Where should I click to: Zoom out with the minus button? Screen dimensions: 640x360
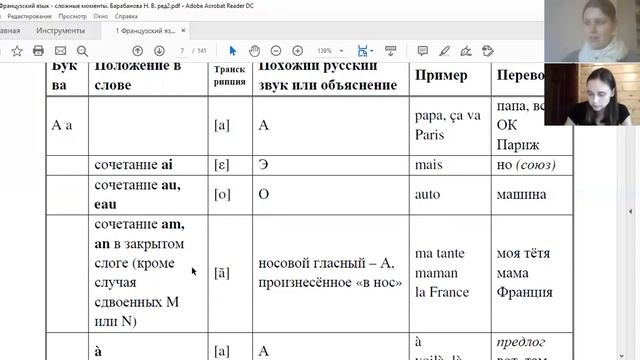tap(276, 51)
